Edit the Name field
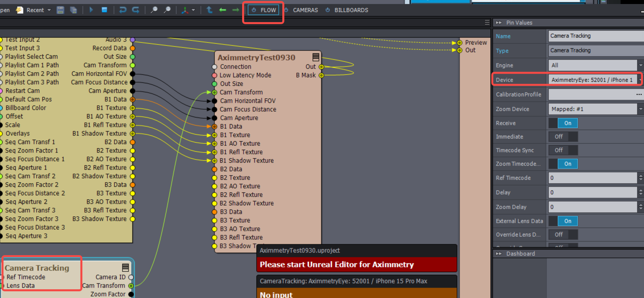Image resolution: width=644 pixels, height=298 pixels. pyautogui.click(x=596, y=36)
